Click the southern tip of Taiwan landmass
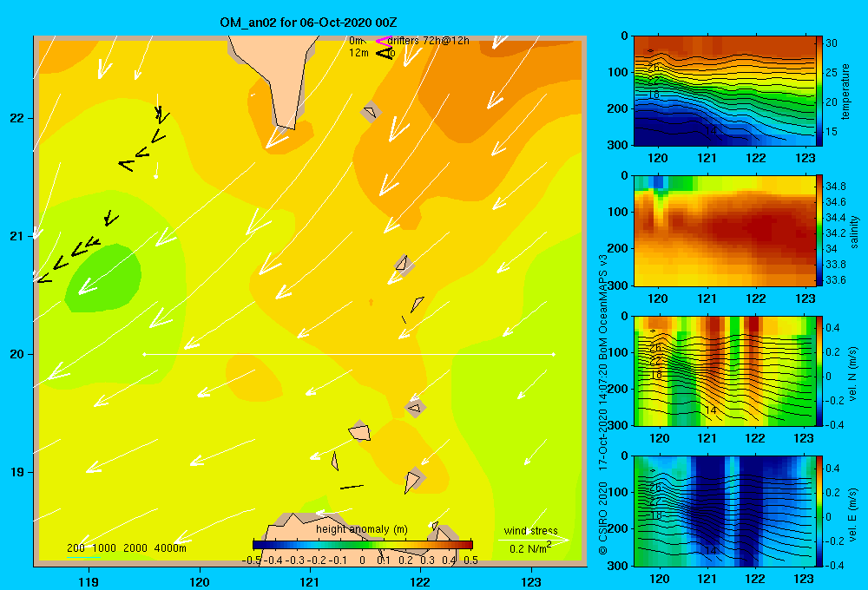The height and width of the screenshot is (590, 868). point(286,128)
